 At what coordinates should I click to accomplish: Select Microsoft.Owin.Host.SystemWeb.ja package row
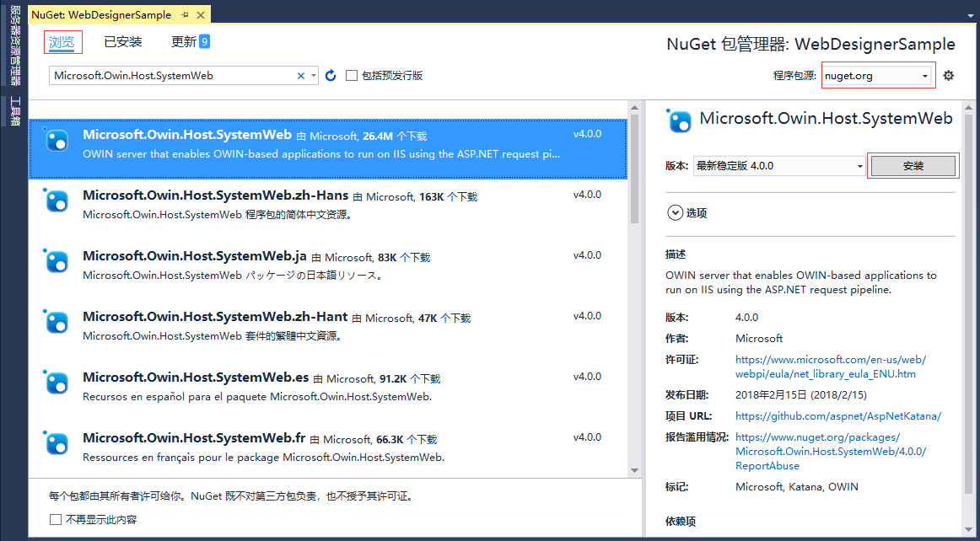click(328, 270)
